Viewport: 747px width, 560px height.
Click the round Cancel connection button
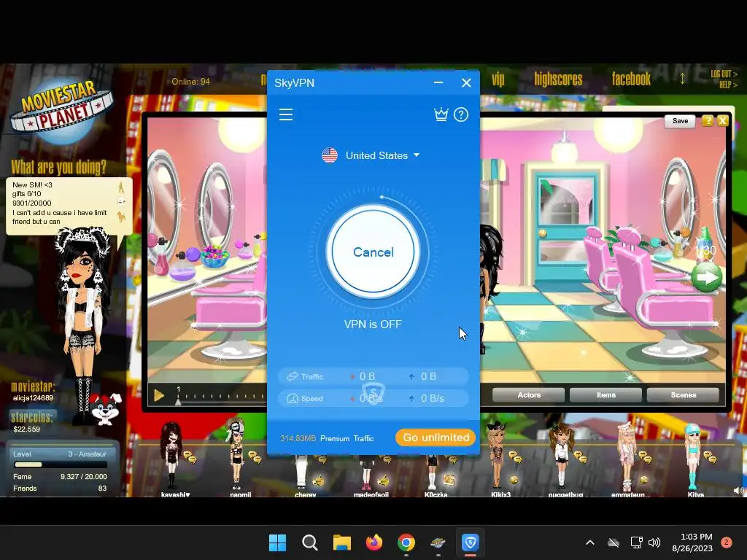tap(373, 252)
